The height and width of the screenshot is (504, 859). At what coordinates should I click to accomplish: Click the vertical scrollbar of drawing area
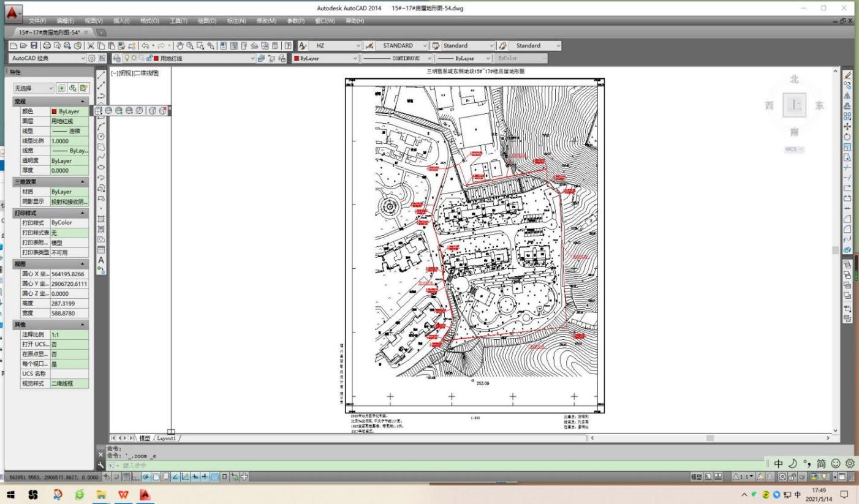[x=836, y=250]
